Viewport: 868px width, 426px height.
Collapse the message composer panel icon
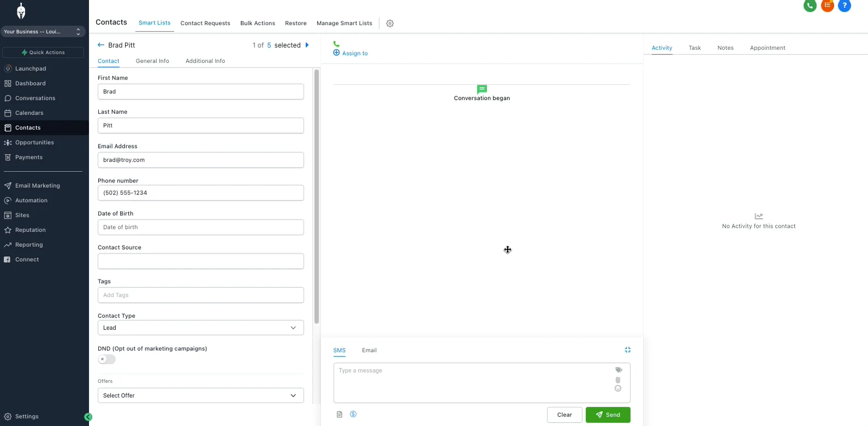(x=628, y=350)
